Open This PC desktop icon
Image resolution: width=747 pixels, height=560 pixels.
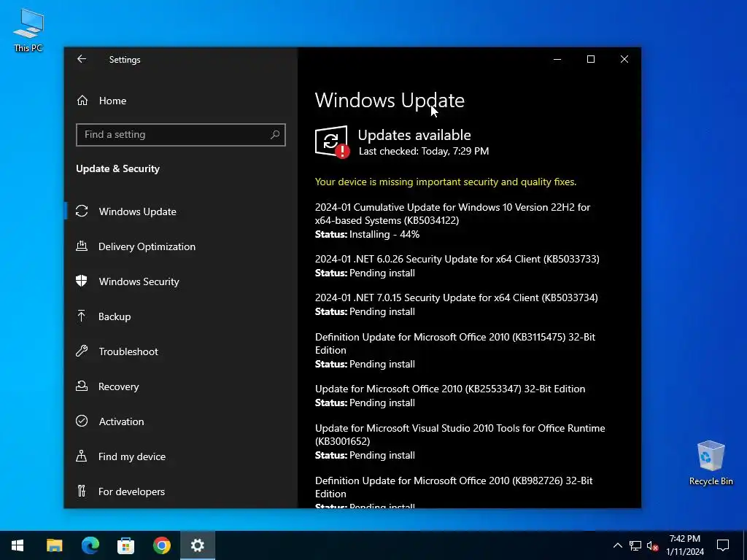coord(28,30)
